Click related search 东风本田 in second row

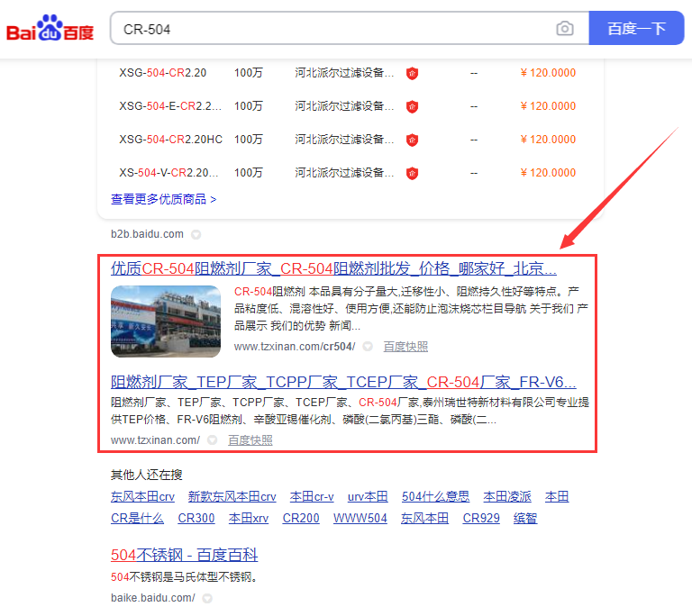[424, 518]
